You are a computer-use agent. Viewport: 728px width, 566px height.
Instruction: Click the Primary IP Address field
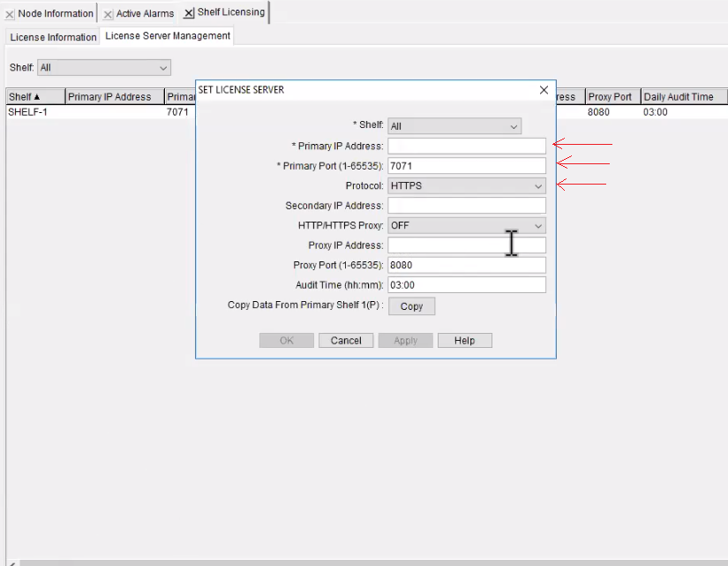coord(467,146)
